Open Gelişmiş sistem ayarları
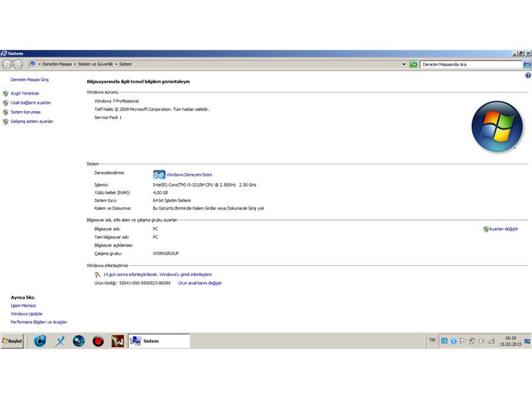Viewport: 532px width, 399px height. [x=32, y=122]
